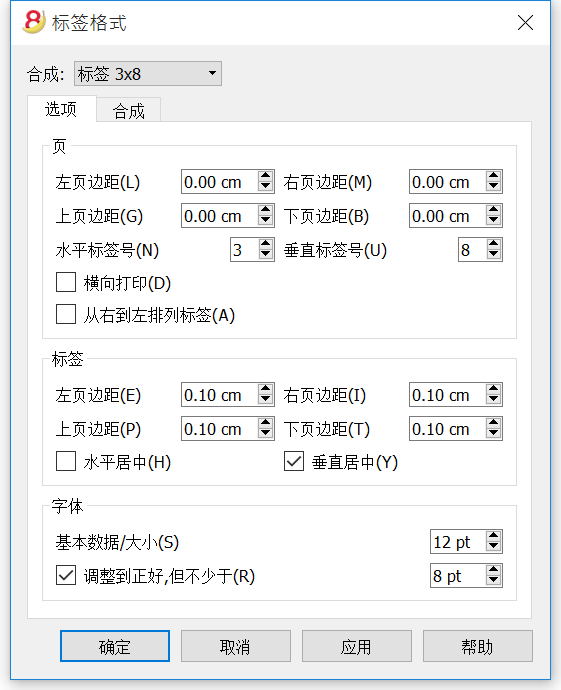Toggle 从右到左排列标签(A) checkbox
Image resolution: width=561 pixels, height=690 pixels.
point(66,314)
